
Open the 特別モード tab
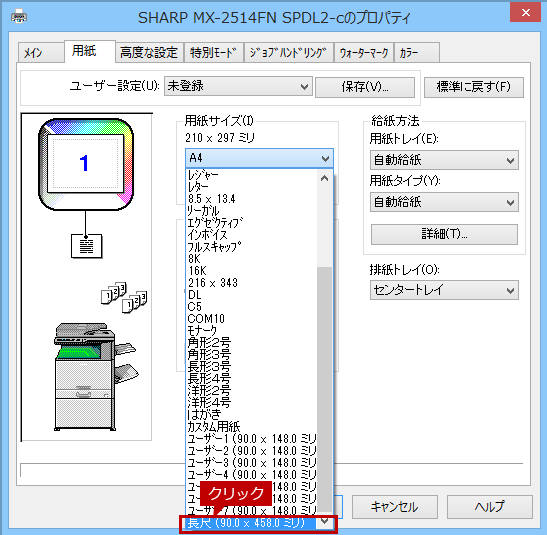pyautogui.click(x=213, y=53)
